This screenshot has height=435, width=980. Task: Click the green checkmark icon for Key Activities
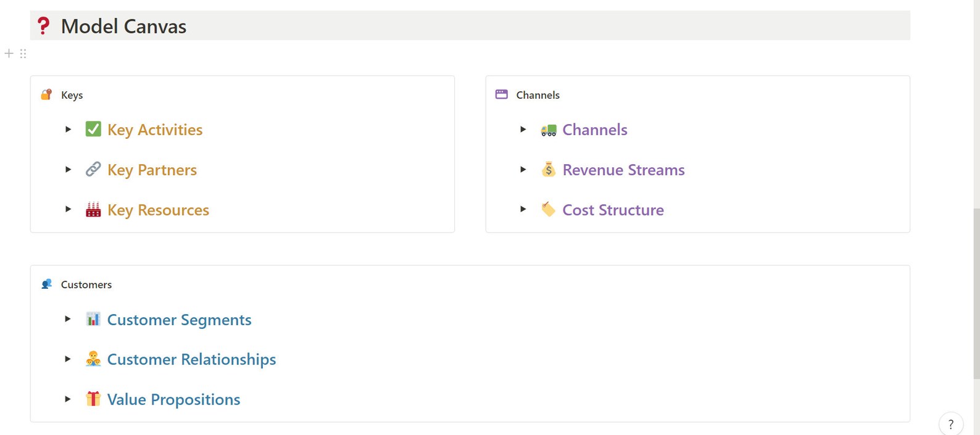[x=93, y=129]
